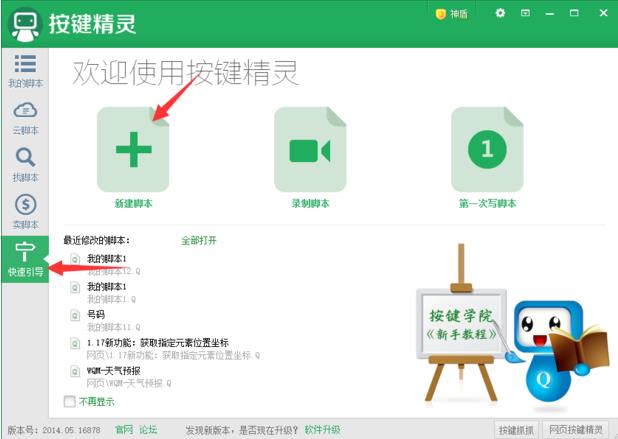Click the 神盾 shield icon
Screen dimensions: 618x439
(x=440, y=14)
